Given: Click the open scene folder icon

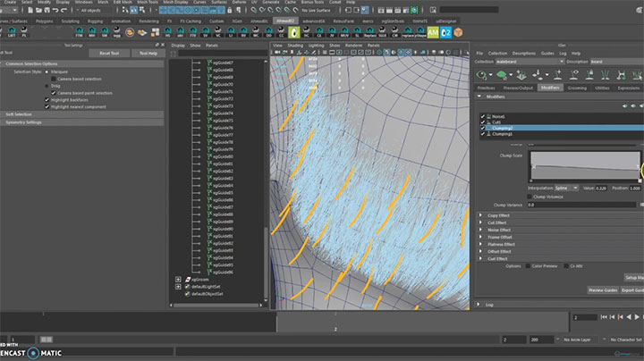Looking at the screenshot, I should (38, 10).
